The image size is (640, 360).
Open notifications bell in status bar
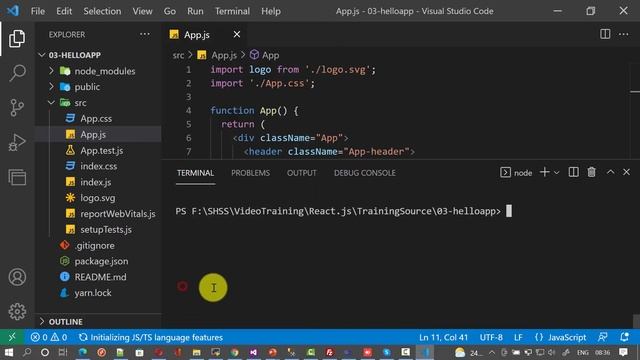tap(624, 337)
